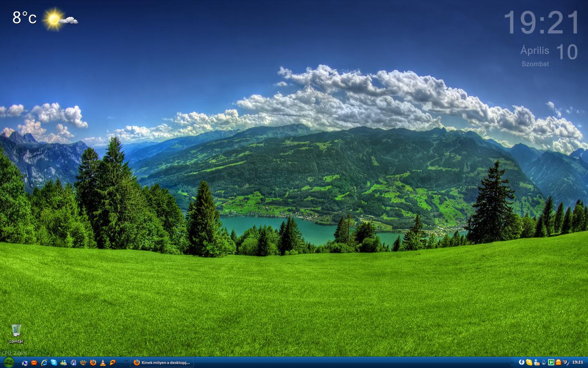The height and width of the screenshot is (368, 588).
Task: Open the orange mail envelope in quick launch
Action: pyautogui.click(x=34, y=363)
